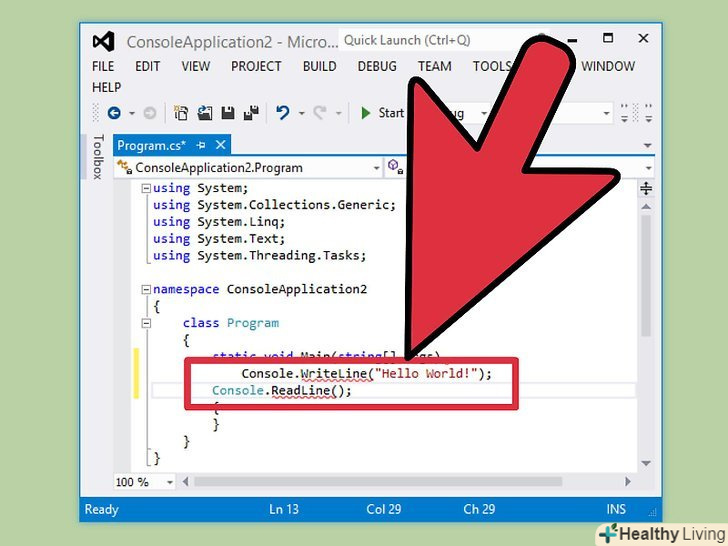The image size is (728, 546).
Task: Collapse the class Program region
Action: tap(146, 323)
